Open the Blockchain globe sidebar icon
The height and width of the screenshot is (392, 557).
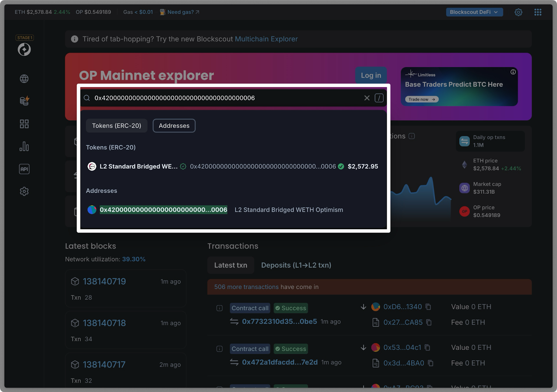[24, 79]
